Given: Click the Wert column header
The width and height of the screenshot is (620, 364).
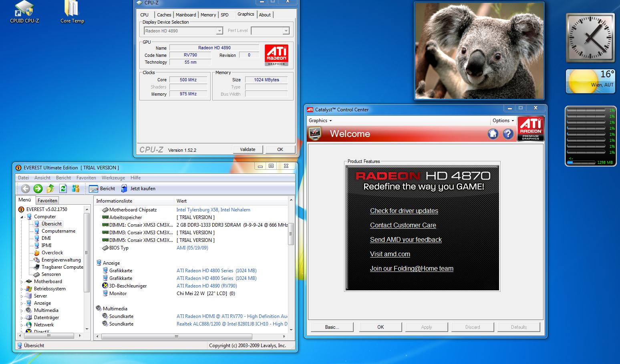Looking at the screenshot, I should [231, 201].
